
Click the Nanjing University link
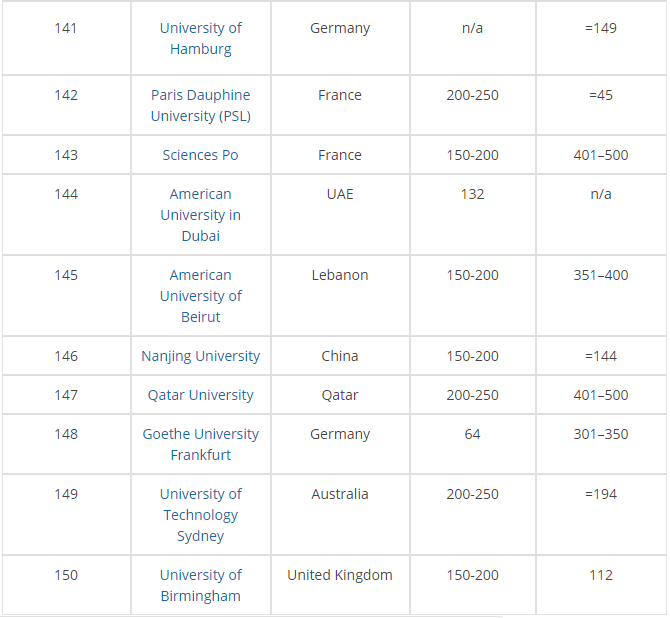tap(200, 356)
